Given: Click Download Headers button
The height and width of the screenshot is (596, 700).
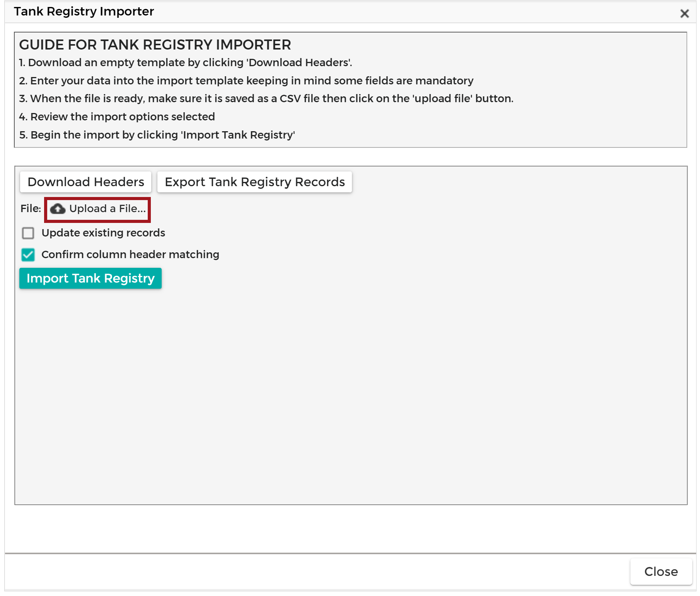Looking at the screenshot, I should pyautogui.click(x=86, y=182).
